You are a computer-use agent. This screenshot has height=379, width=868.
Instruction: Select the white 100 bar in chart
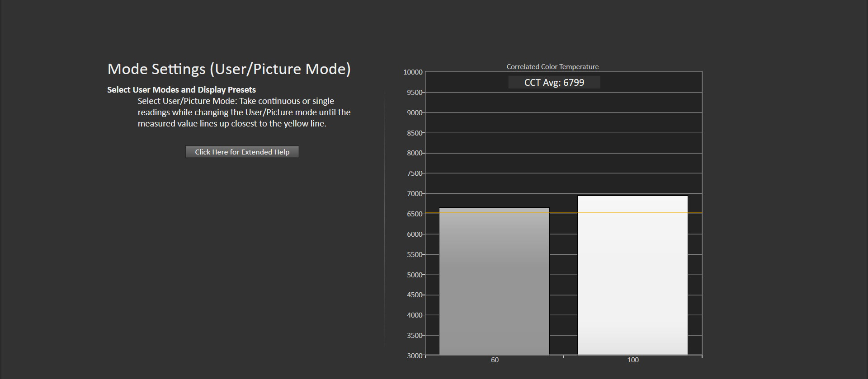632,275
